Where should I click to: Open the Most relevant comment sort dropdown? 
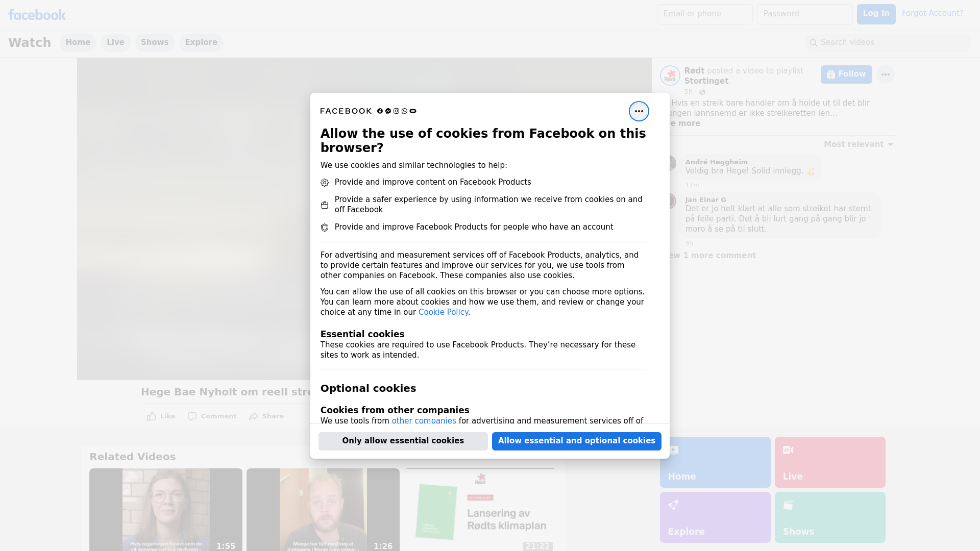[x=859, y=144]
